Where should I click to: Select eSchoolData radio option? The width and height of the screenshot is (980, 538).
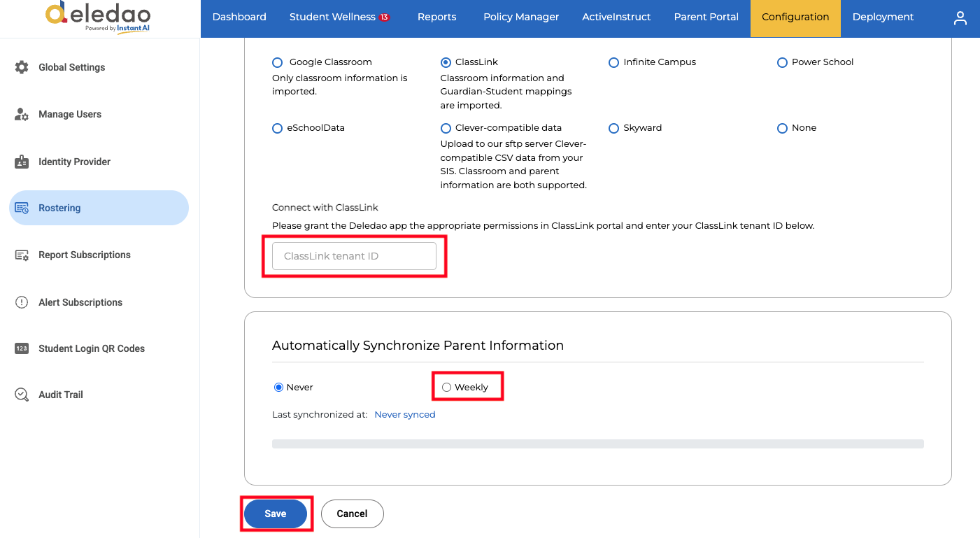[x=278, y=128]
